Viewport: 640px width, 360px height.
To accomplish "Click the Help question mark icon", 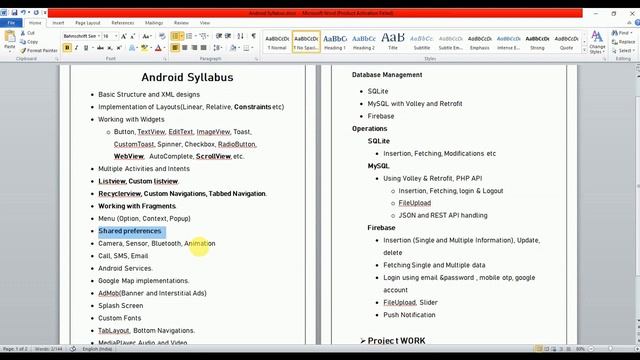I will point(638,23).
